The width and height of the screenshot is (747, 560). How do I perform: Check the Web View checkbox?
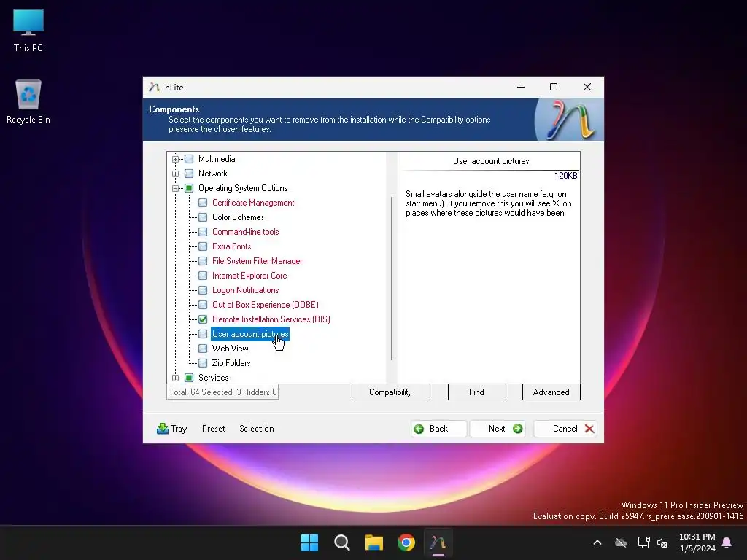coord(203,349)
